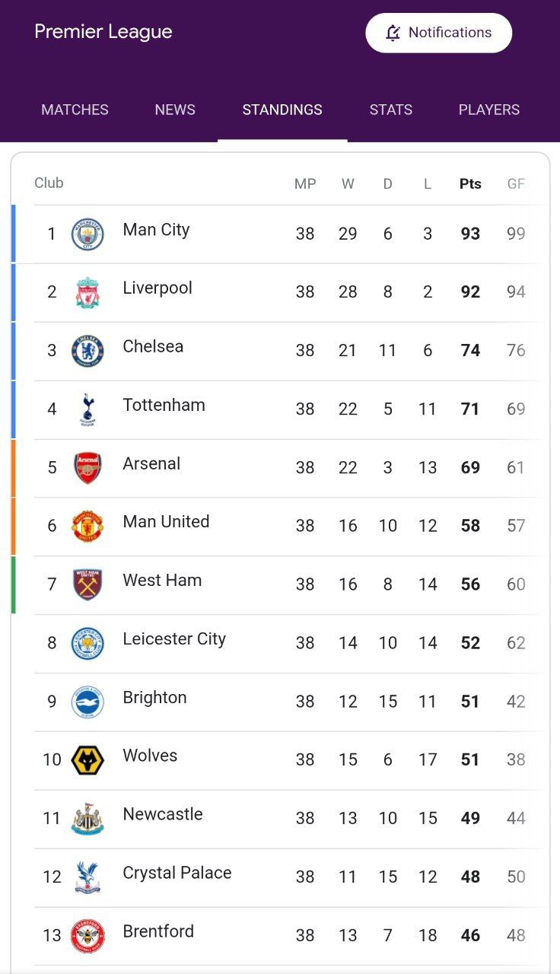Click the Arsenal club crest
The image size is (560, 974).
coord(87,468)
